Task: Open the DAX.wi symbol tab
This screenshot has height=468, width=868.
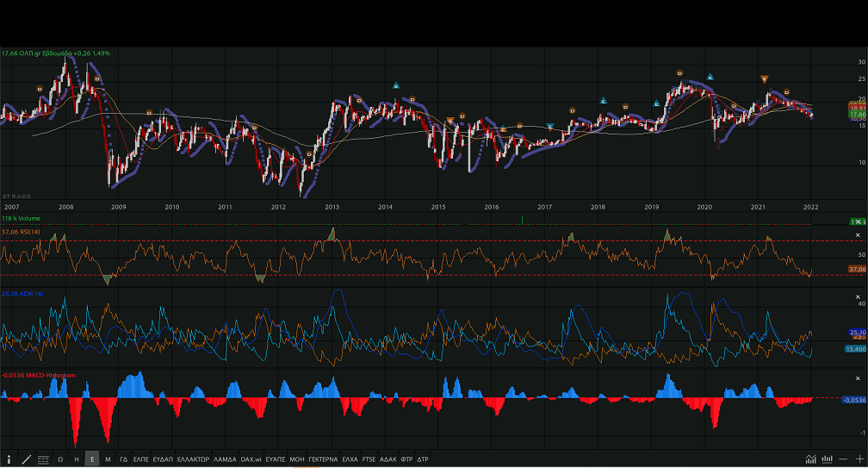Action: point(251,459)
